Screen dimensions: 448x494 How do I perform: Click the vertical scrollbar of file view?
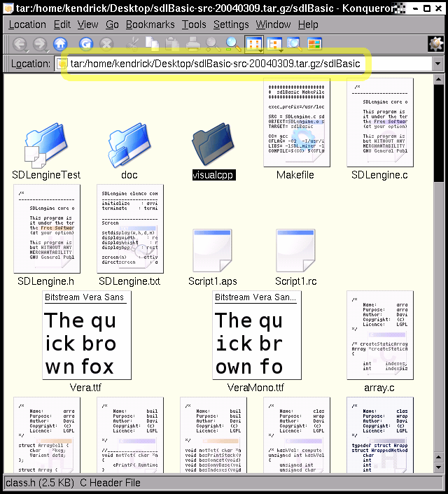click(439, 280)
